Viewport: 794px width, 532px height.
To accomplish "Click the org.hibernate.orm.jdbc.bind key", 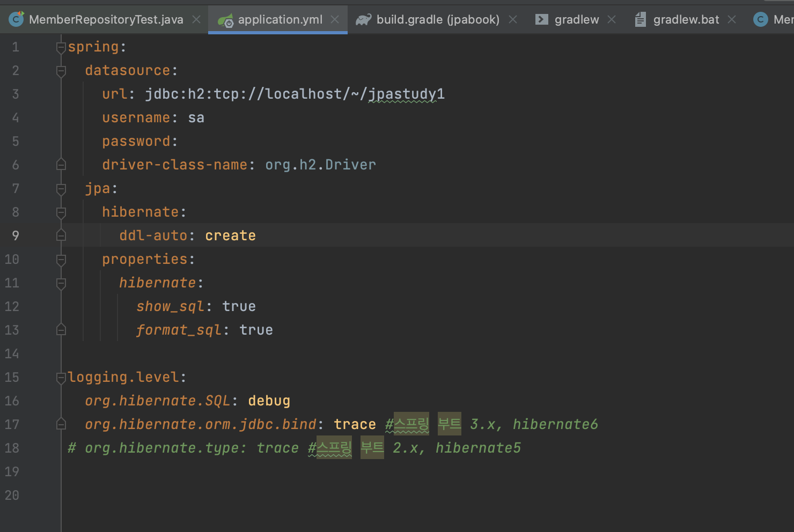I will (201, 425).
